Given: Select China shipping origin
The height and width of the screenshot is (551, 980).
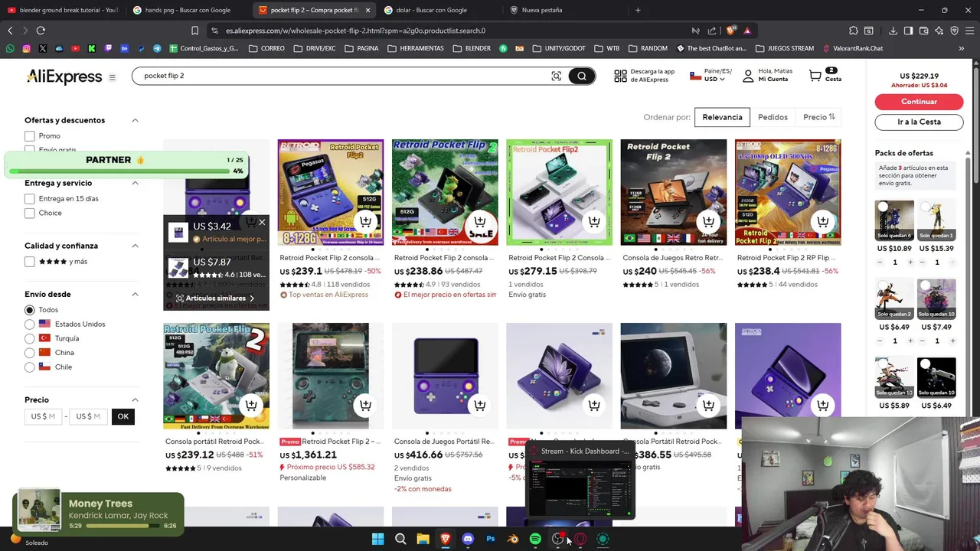Looking at the screenshot, I should [29, 353].
